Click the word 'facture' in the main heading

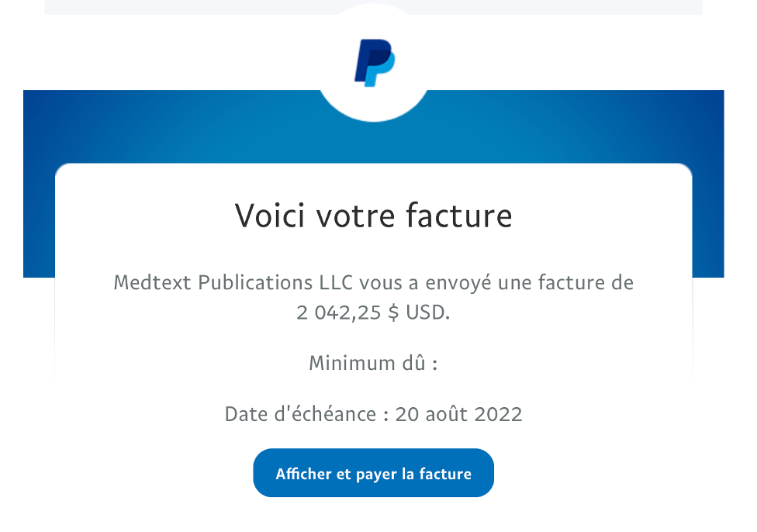pos(458,216)
